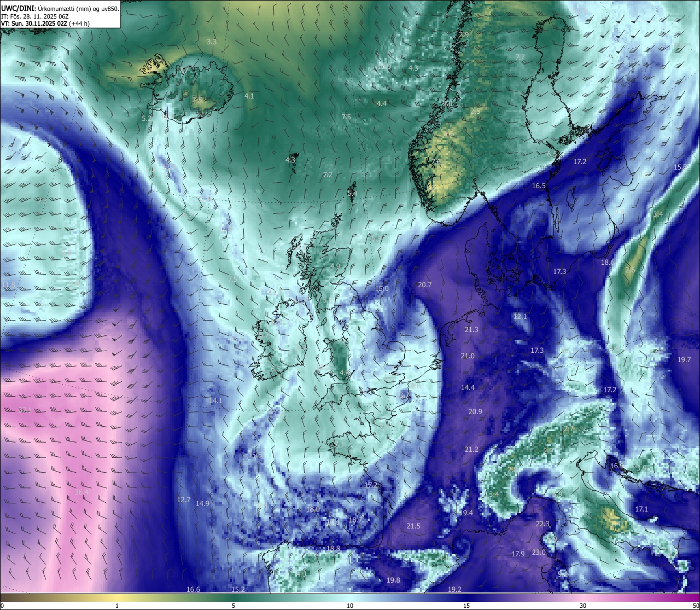700x610 pixels.
Task: Click the 12.1 value on the map
Action: (x=520, y=317)
